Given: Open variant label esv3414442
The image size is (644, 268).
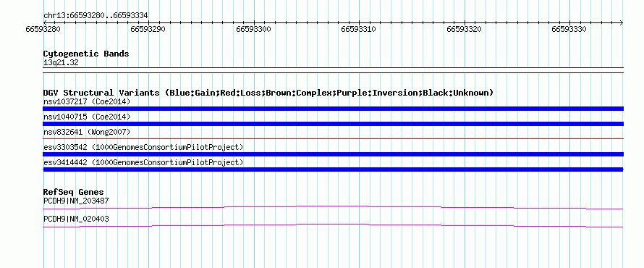Looking at the screenshot, I should point(143,163).
